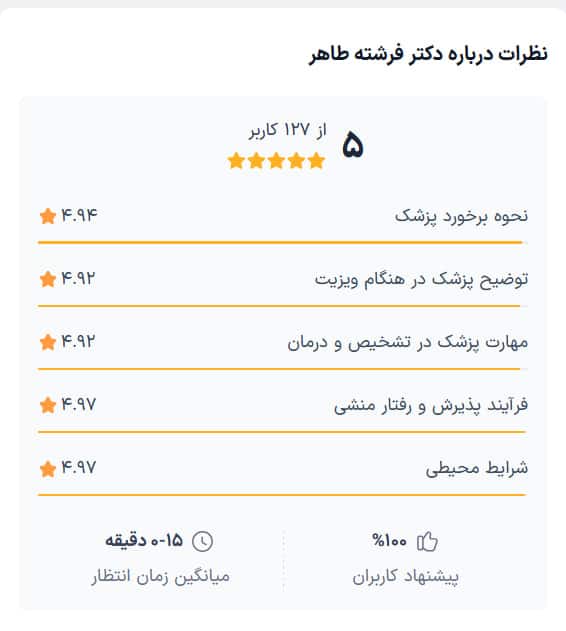Select the heading نظرات درباره دکتر فرشته طاهر
This screenshot has width=566, height=631.
429,54
